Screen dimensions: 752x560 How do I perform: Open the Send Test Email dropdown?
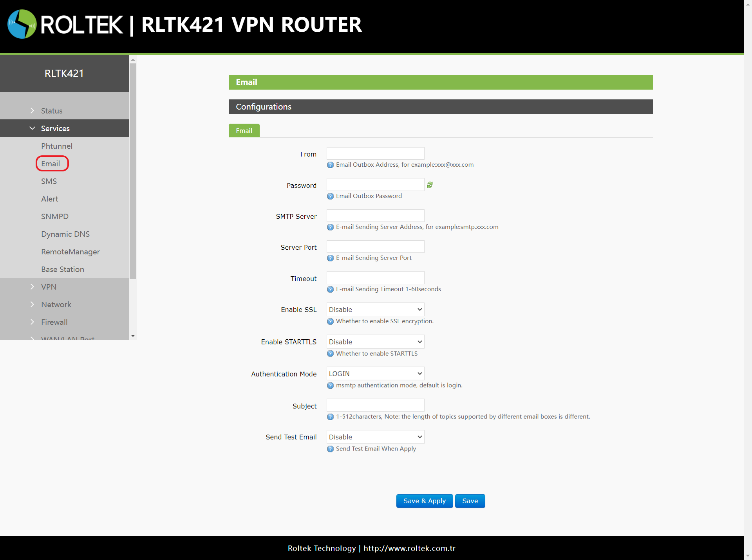coord(375,437)
